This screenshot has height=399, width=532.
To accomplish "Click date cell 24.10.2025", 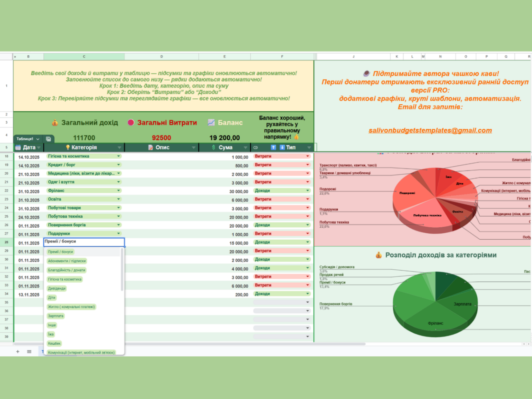I will pos(29,217).
